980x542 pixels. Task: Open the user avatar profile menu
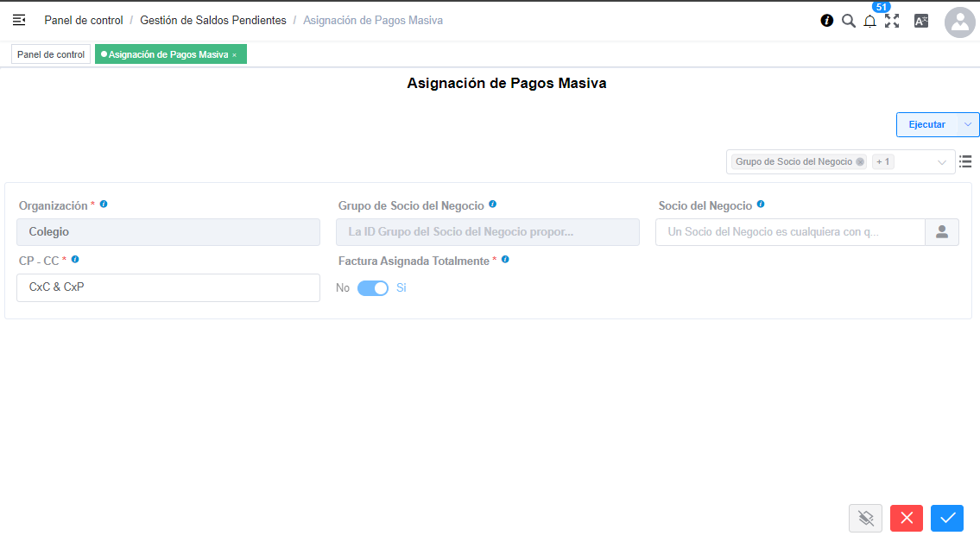point(959,22)
